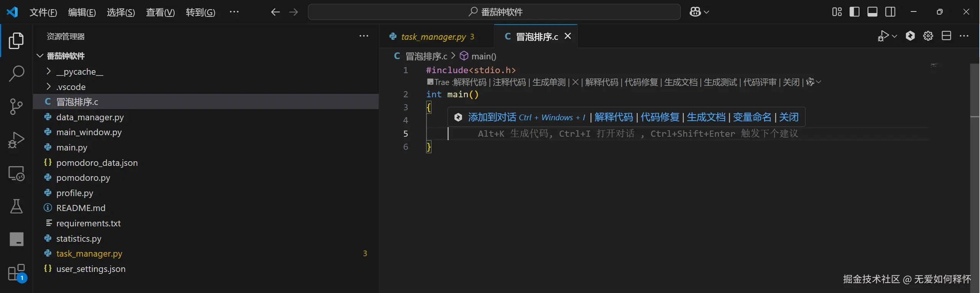Viewport: 980px width, 293px height.
Task: Click the Copilot icon in the title bar
Action: tap(695, 12)
